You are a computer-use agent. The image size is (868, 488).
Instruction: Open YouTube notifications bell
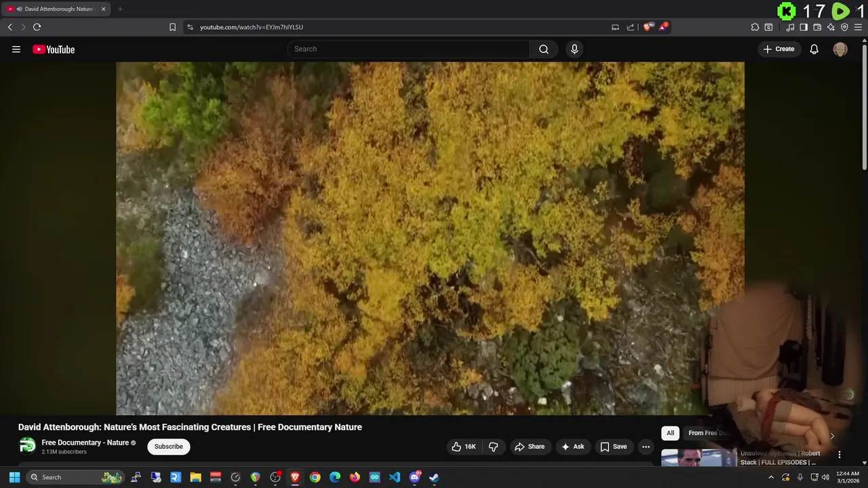814,49
